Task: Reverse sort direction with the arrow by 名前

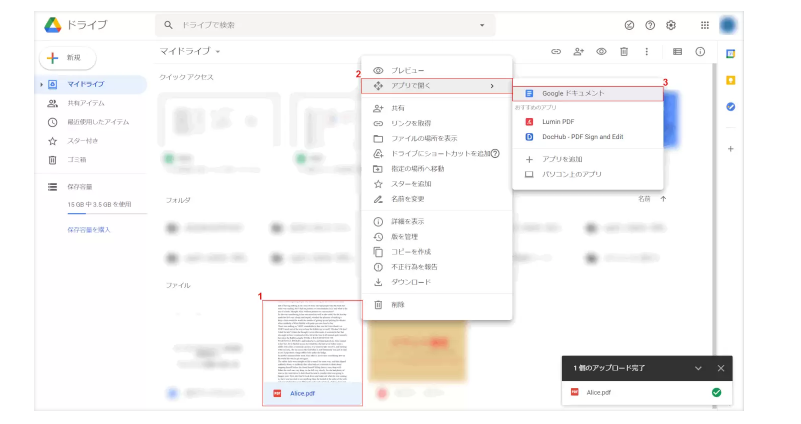Action: (x=663, y=199)
